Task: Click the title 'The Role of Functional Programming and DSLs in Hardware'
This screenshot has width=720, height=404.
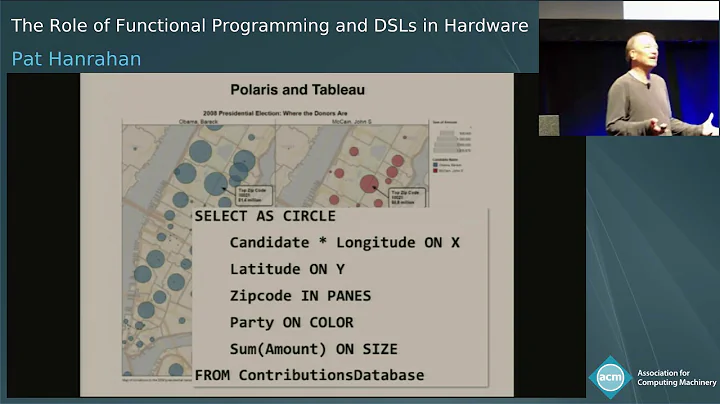Action: click(x=270, y=26)
